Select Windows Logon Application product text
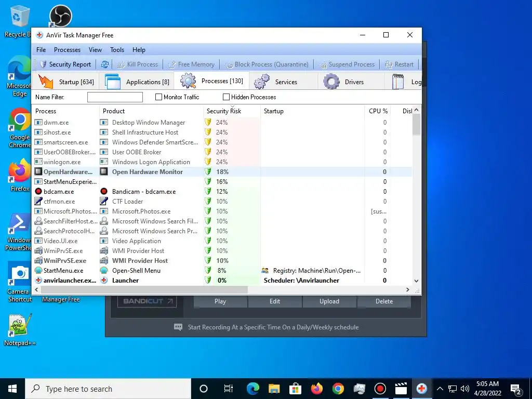532x399 pixels. [151, 162]
